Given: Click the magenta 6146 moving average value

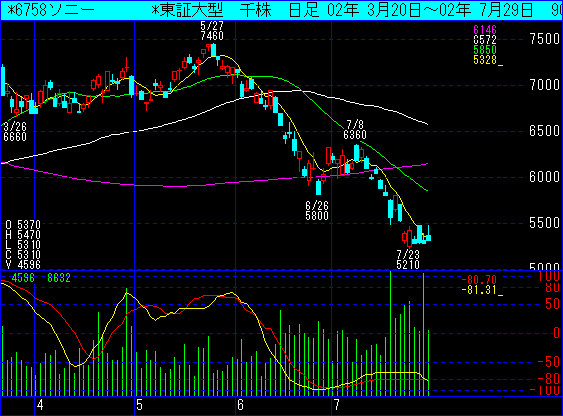Looking at the screenshot, I should click(485, 30).
